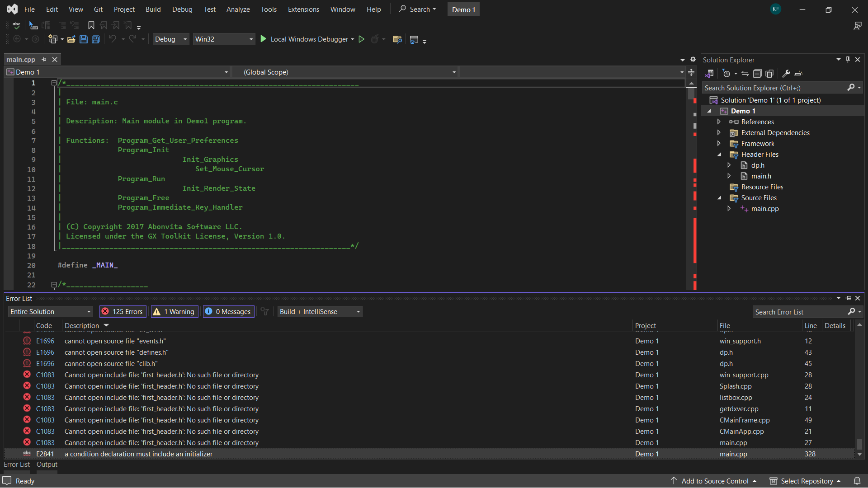Open the Entire Solution dropdown
Screen dimensions: 868x488
point(50,311)
